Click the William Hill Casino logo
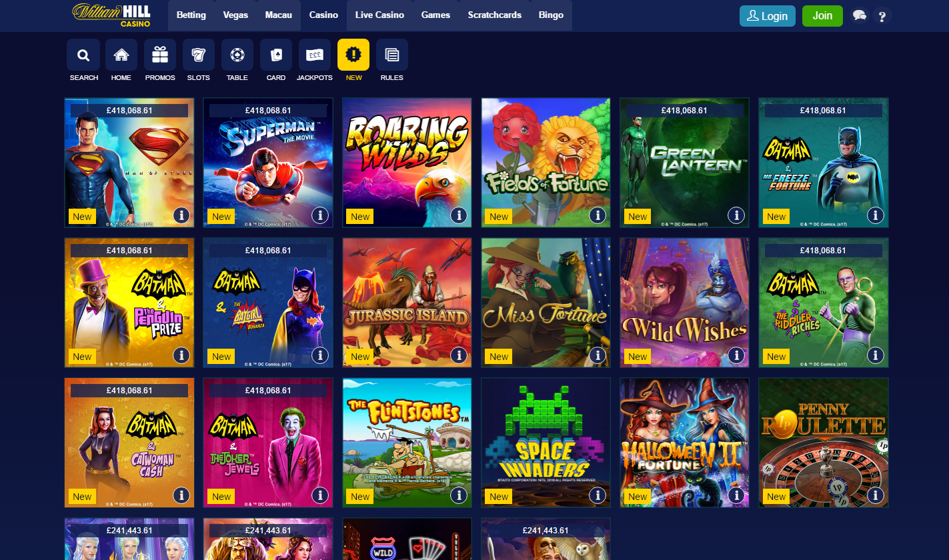This screenshot has width=949, height=560. coord(111,15)
